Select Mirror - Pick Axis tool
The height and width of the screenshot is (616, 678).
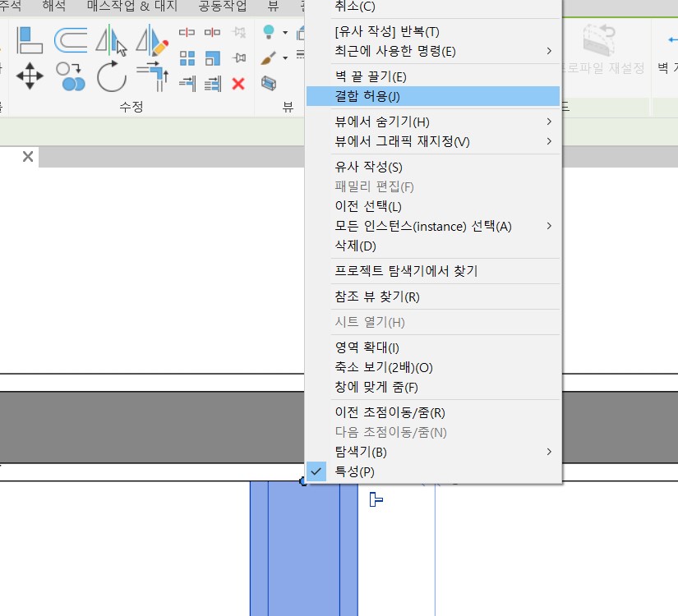111,39
